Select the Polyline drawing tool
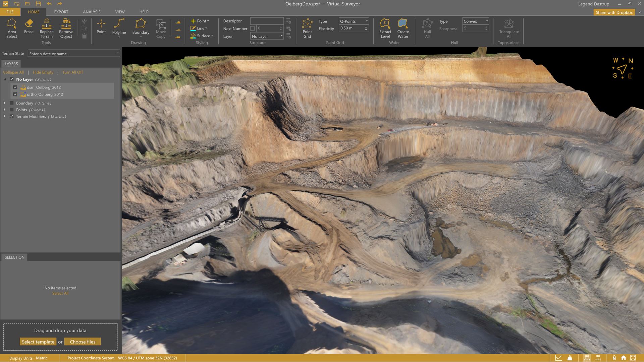 point(119,27)
